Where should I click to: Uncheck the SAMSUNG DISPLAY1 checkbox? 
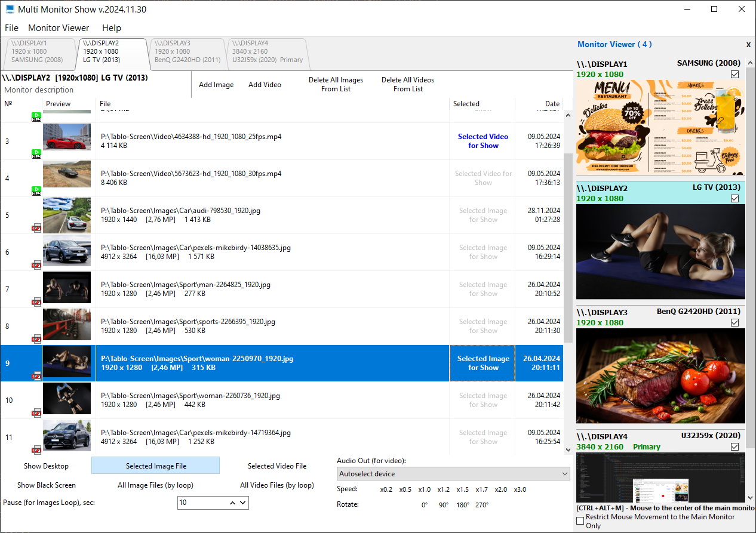(x=735, y=74)
